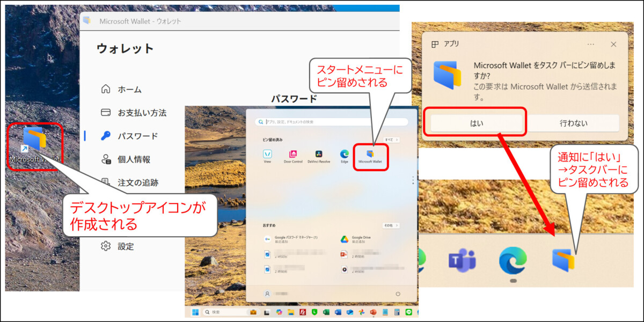Click 行わない to decline pinning

(x=573, y=123)
